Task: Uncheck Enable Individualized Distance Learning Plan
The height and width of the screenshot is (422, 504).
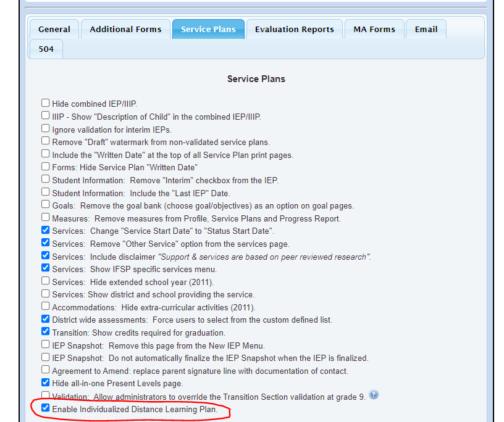Action: click(x=45, y=408)
